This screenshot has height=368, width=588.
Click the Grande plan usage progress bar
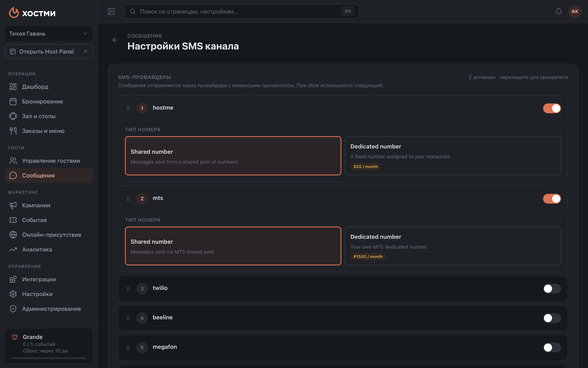(49, 358)
